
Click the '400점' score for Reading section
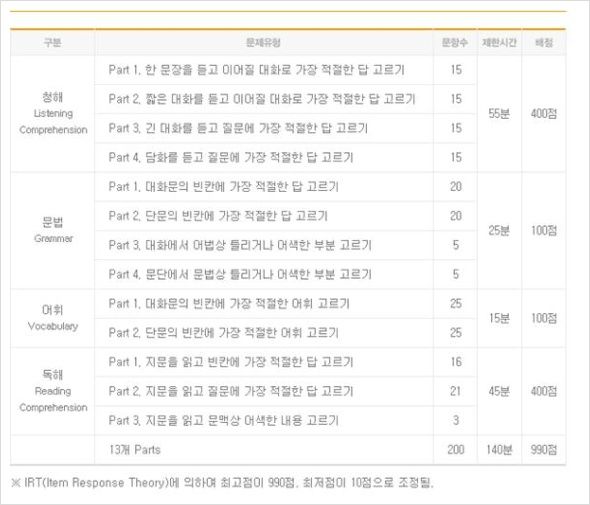point(544,391)
